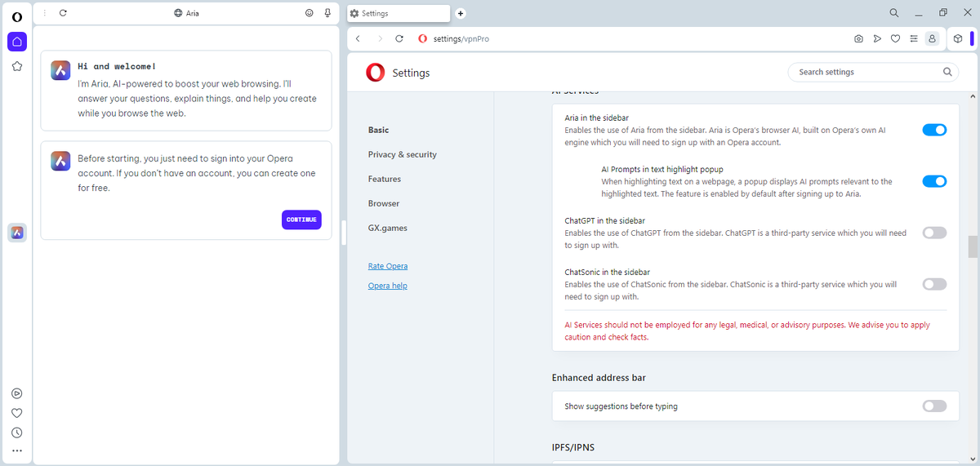Go back using the back arrow
Screen dimensions: 980x466
358,38
